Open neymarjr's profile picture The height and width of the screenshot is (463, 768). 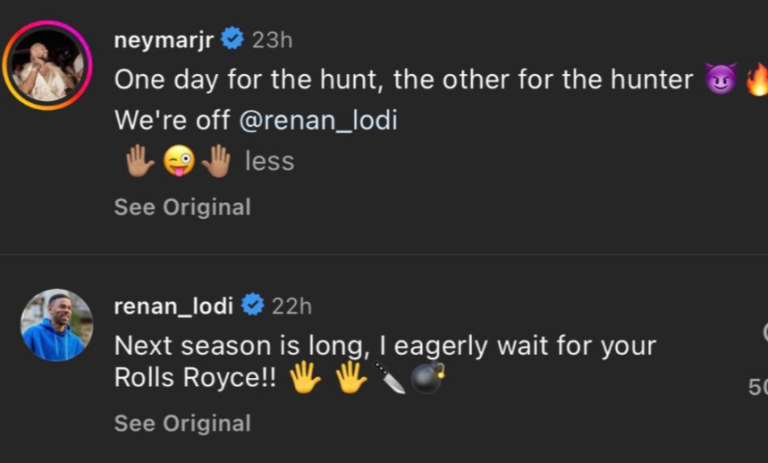tap(46, 65)
